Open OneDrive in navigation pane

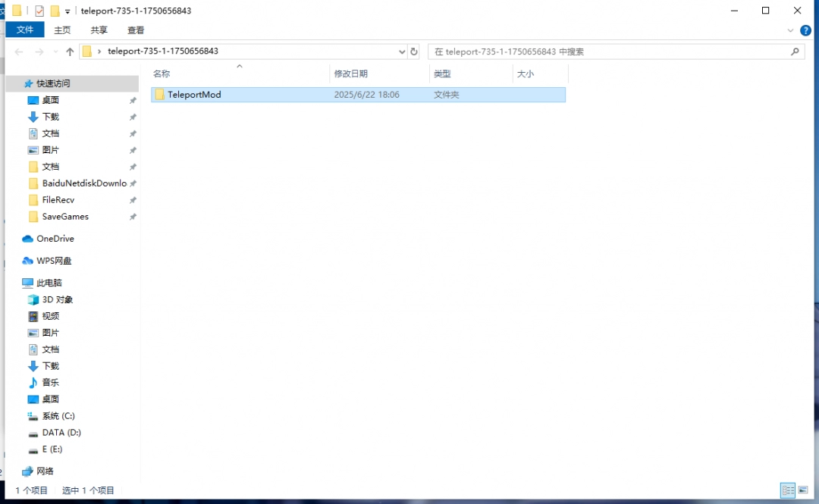click(55, 239)
